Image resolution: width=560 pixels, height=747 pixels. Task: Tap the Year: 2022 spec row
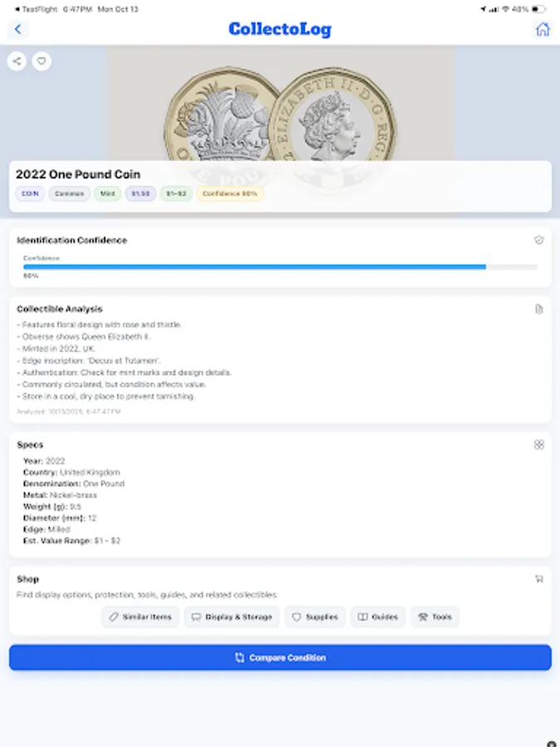(x=44, y=461)
